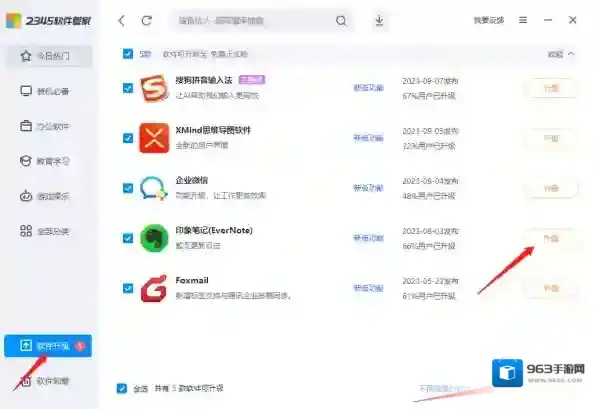
Task: Click the XMind app icon
Action: click(154, 138)
